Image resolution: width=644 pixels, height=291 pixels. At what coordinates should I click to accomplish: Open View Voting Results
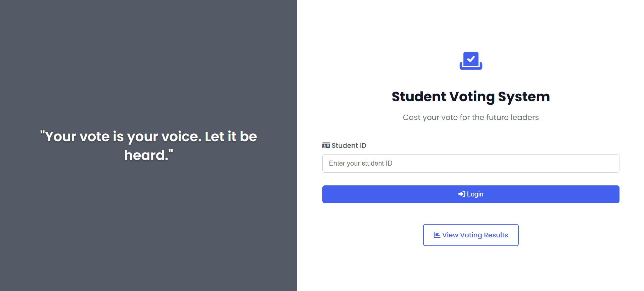(x=471, y=235)
